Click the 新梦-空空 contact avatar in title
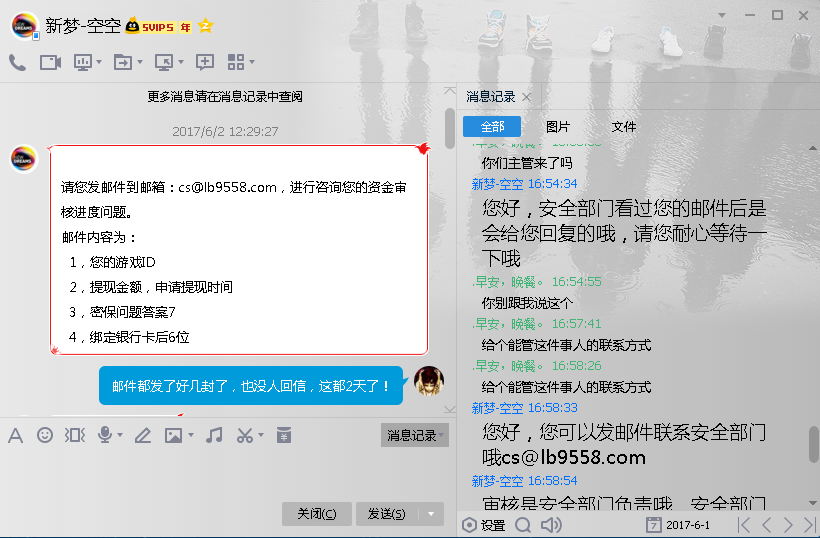Image resolution: width=820 pixels, height=538 pixels. coord(25,25)
